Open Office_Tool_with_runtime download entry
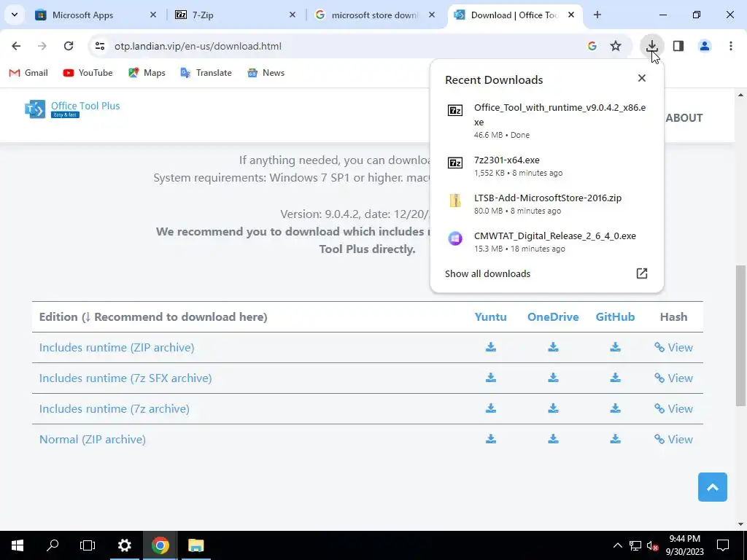Image resolution: width=747 pixels, height=560 pixels. point(546,120)
